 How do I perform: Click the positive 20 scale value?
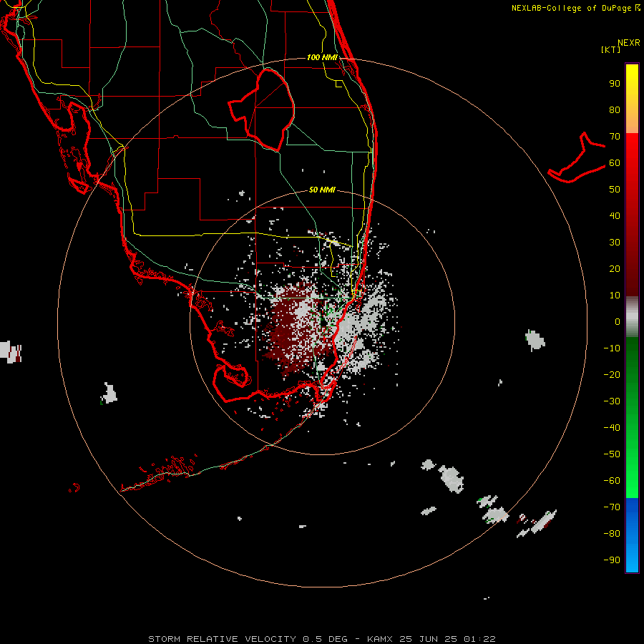(615, 268)
